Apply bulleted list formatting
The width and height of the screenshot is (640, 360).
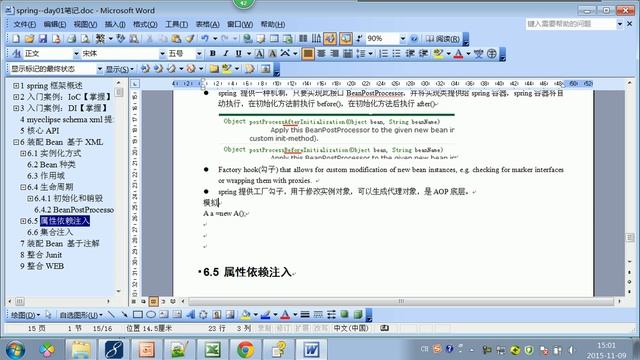[396, 53]
